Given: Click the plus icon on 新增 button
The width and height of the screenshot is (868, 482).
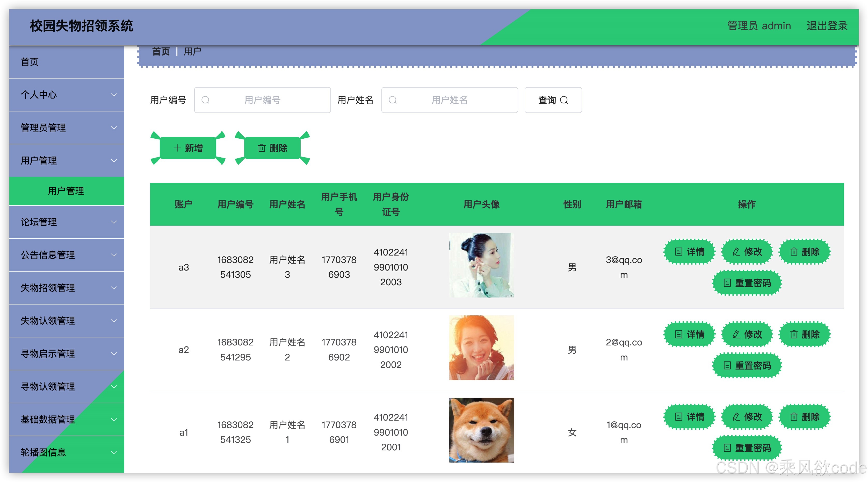Looking at the screenshot, I should [178, 148].
